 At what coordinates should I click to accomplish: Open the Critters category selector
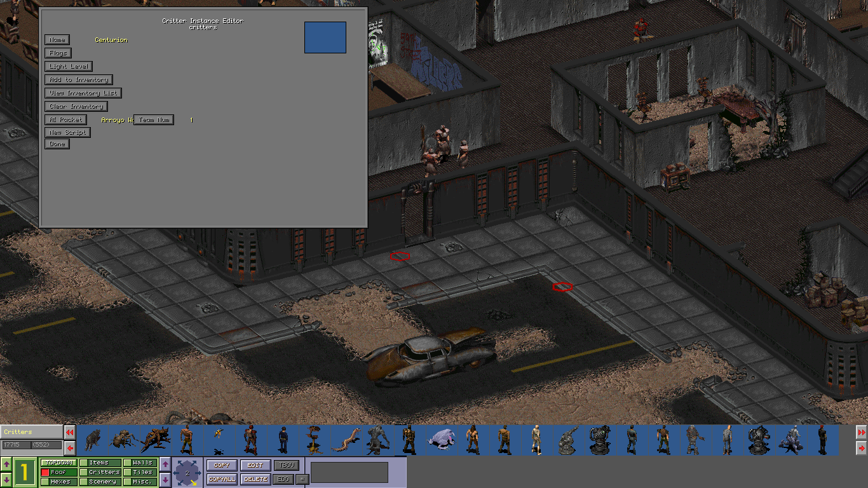[x=31, y=432]
